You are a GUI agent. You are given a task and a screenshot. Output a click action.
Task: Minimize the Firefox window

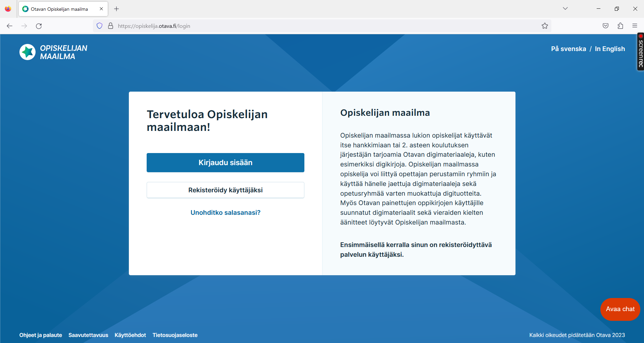(x=598, y=9)
